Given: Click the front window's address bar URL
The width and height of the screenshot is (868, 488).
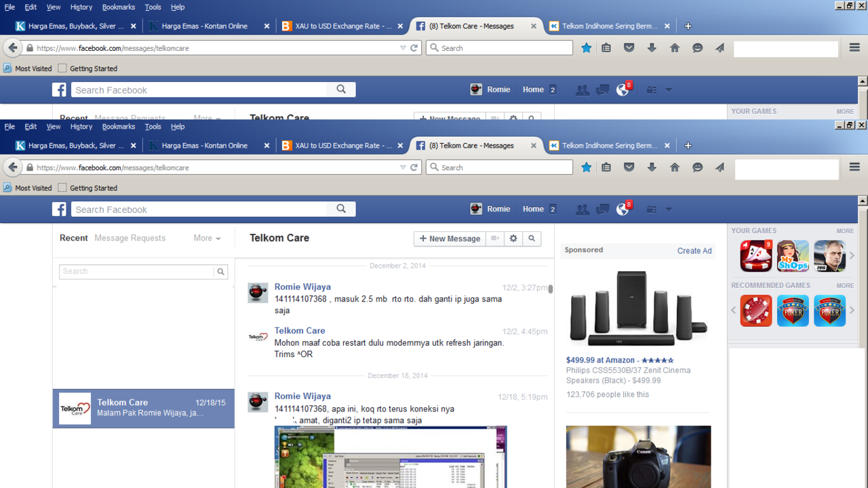Looking at the screenshot, I should coord(113,168).
